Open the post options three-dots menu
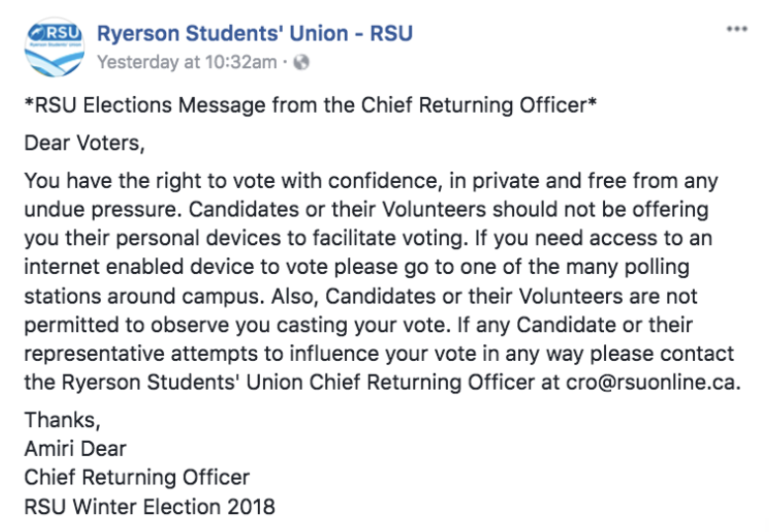The height and width of the screenshot is (532, 779). tap(736, 29)
